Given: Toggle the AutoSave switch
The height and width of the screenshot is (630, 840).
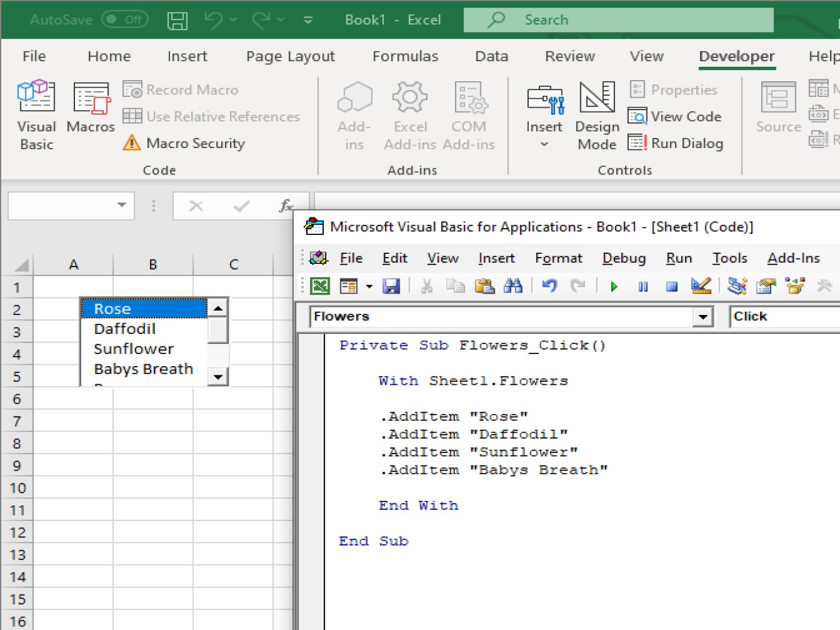Looking at the screenshot, I should (125, 20).
